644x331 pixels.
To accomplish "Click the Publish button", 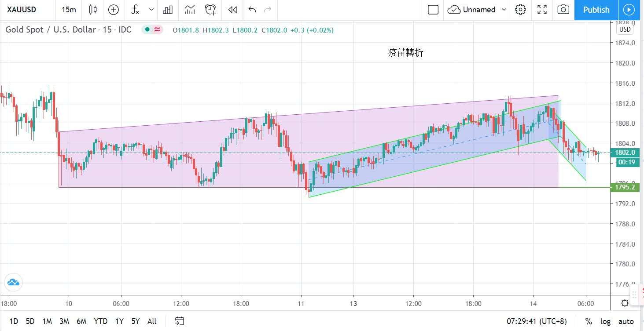I will [x=596, y=10].
